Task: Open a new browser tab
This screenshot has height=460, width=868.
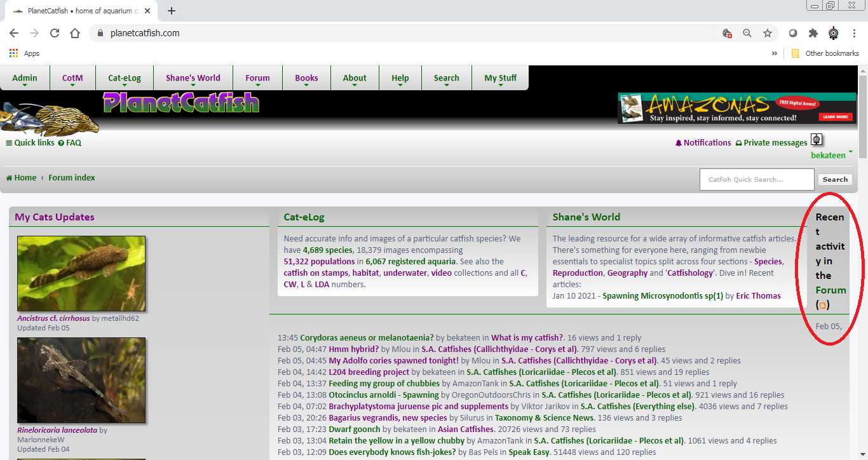Action: click(172, 11)
